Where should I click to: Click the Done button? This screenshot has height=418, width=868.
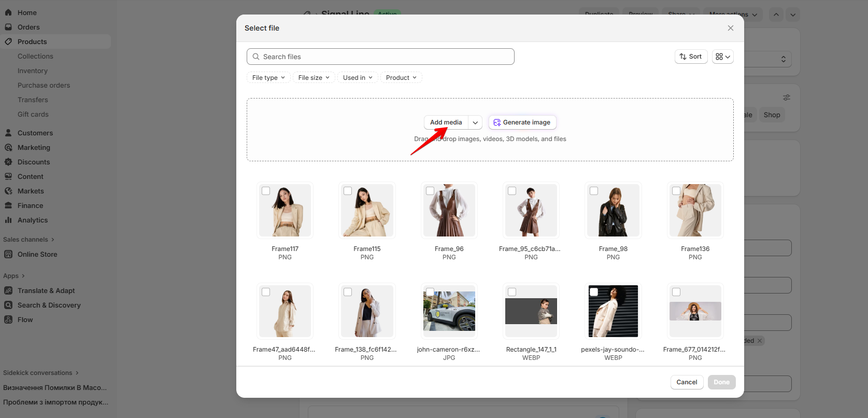[722, 382]
